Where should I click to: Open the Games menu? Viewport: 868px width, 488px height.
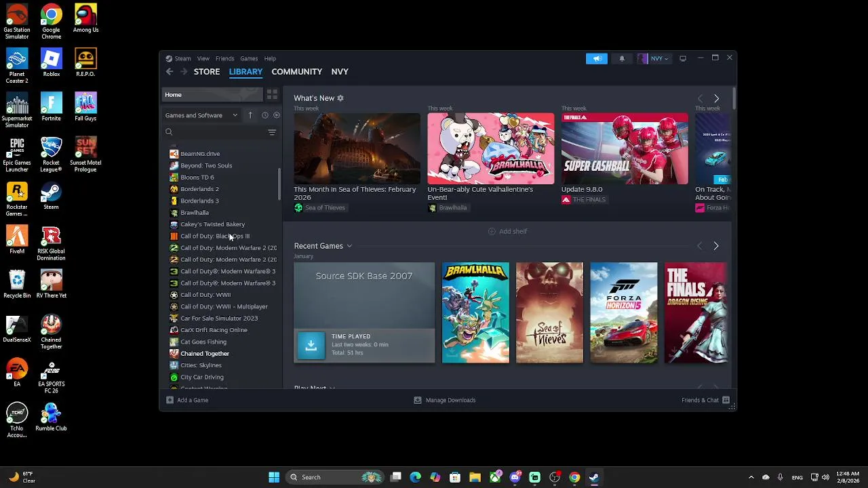point(249,58)
